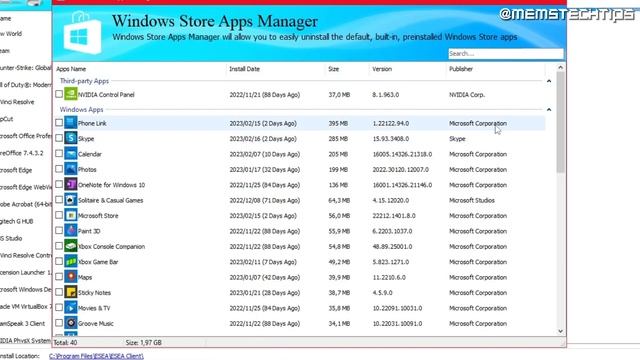Click the Calendar app icon
The width and height of the screenshot is (640, 360).
71,154
